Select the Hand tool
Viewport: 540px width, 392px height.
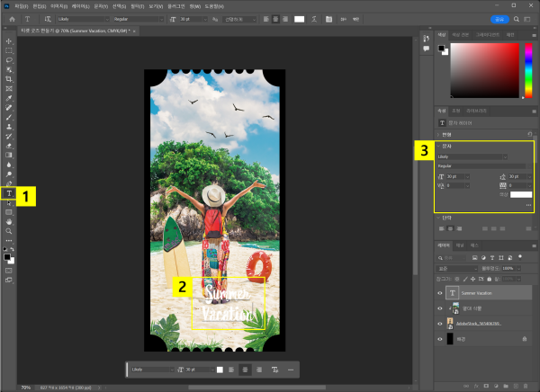9,221
